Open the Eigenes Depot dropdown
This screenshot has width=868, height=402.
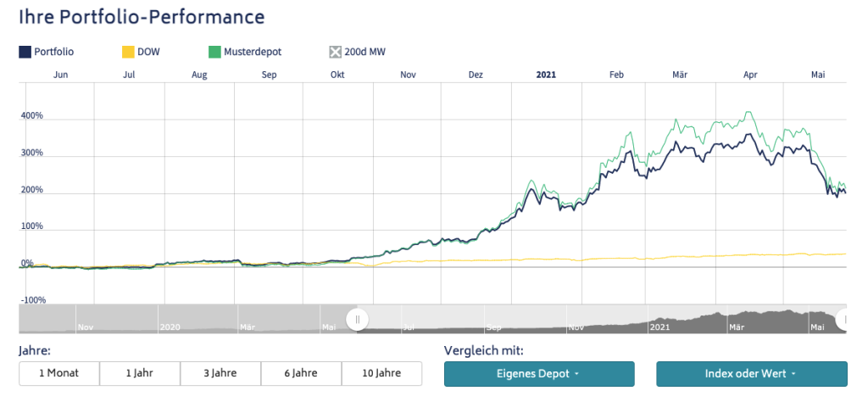click(539, 373)
